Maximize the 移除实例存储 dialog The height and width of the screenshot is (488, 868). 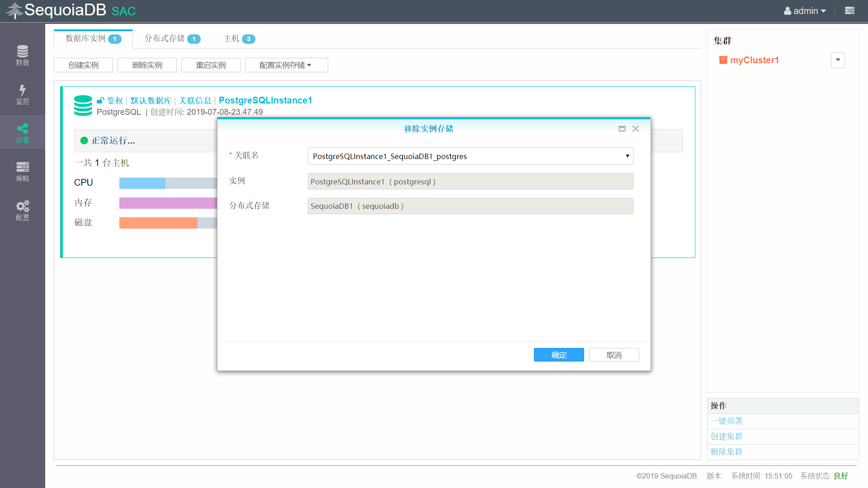pyautogui.click(x=622, y=129)
